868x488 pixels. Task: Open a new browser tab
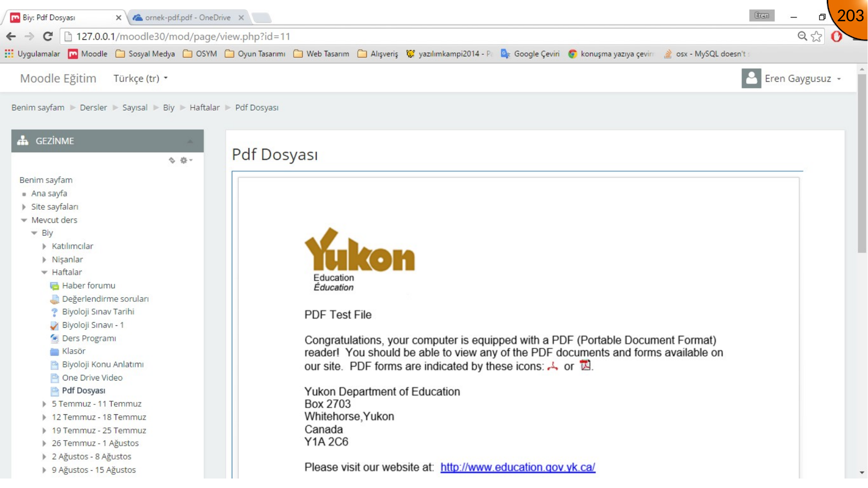[262, 18]
